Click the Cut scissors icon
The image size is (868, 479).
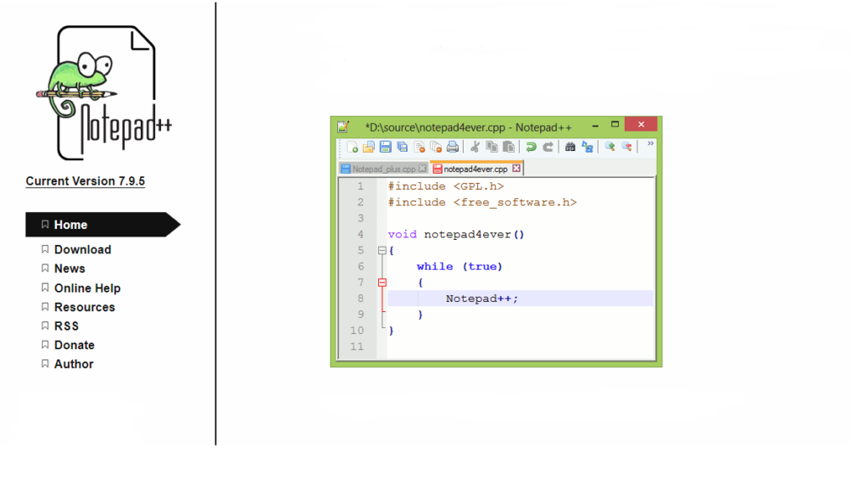click(x=475, y=147)
